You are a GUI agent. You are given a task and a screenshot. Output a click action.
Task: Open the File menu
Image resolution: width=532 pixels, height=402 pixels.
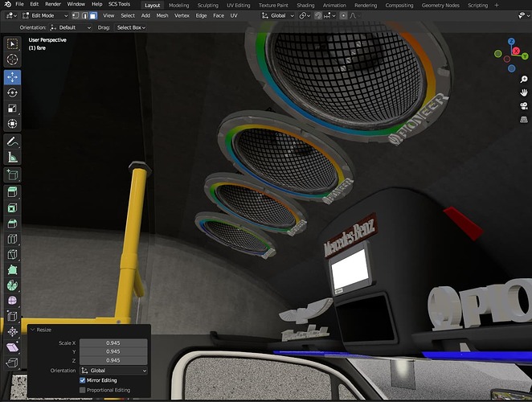[x=19, y=4]
